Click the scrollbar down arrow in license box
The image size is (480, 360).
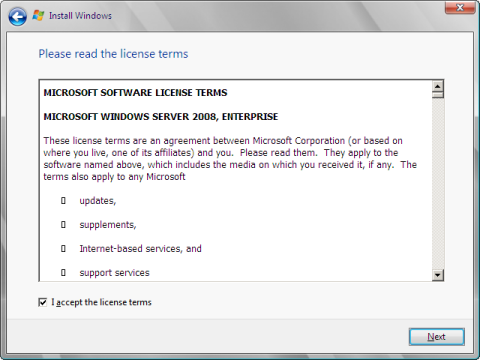438,275
